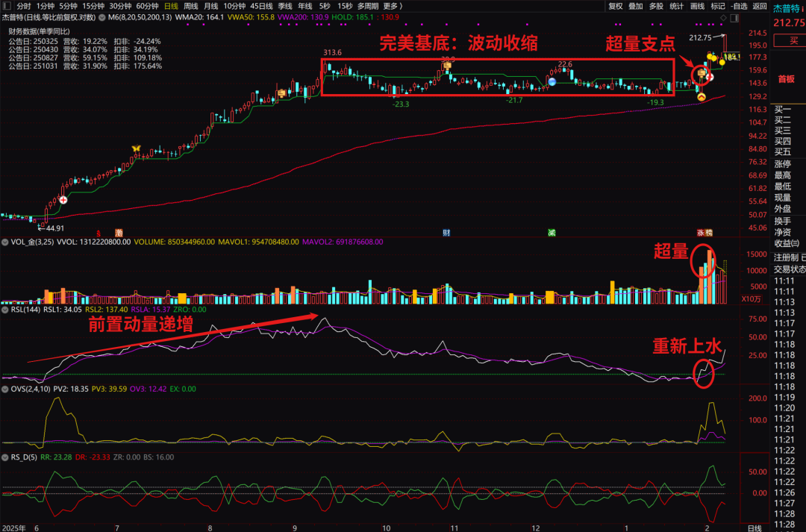The width and height of the screenshot is (806, 532).
Task: Switch to the 15分钟 period tab
Action: coord(93,6)
